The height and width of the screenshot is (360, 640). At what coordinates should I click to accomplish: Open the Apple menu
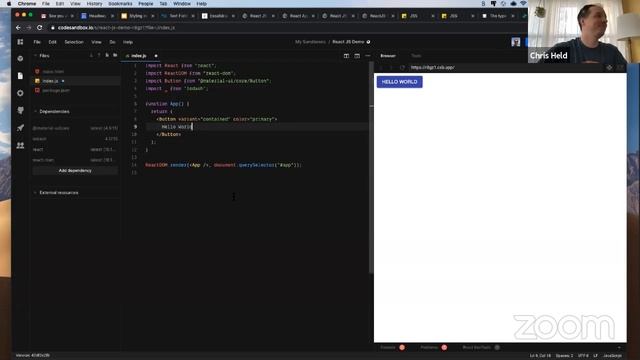coord(9,4)
